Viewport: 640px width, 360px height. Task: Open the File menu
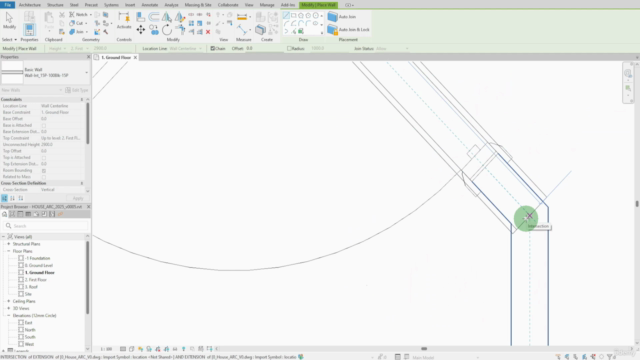tap(7, 5)
